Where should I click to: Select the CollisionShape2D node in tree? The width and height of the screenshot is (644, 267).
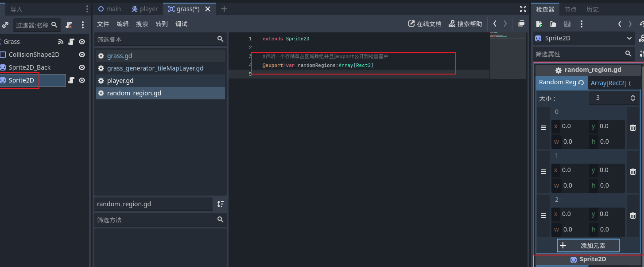[34, 55]
